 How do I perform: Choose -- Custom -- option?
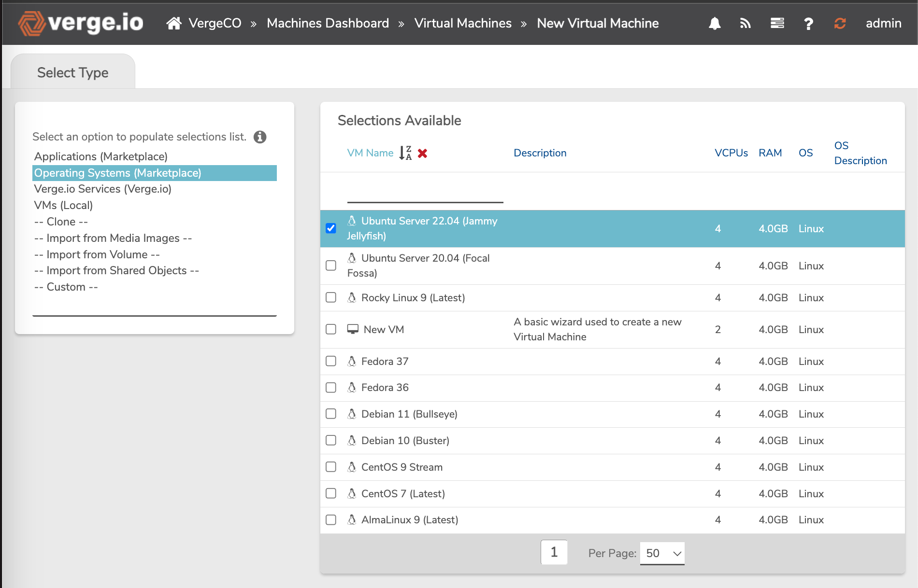pyautogui.click(x=155, y=287)
